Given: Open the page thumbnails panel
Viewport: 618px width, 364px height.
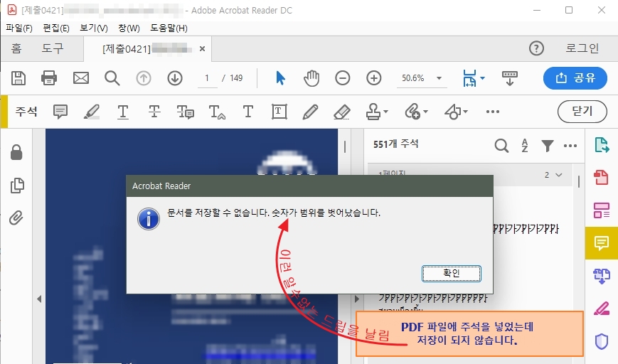Looking at the screenshot, I should (x=17, y=185).
